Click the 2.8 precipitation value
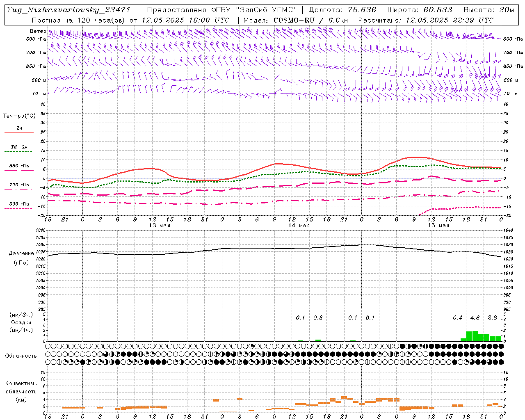 click(x=492, y=317)
